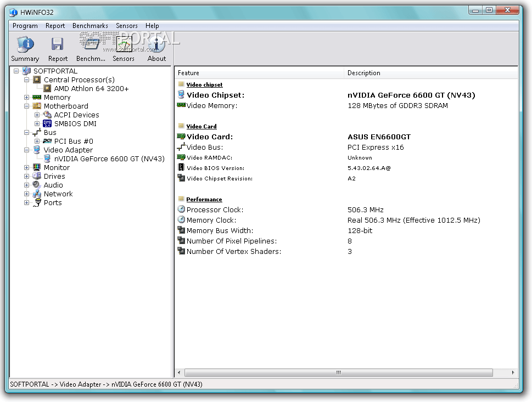Click the AMD Athlon 64 3200+ CPU icon

click(x=47, y=88)
